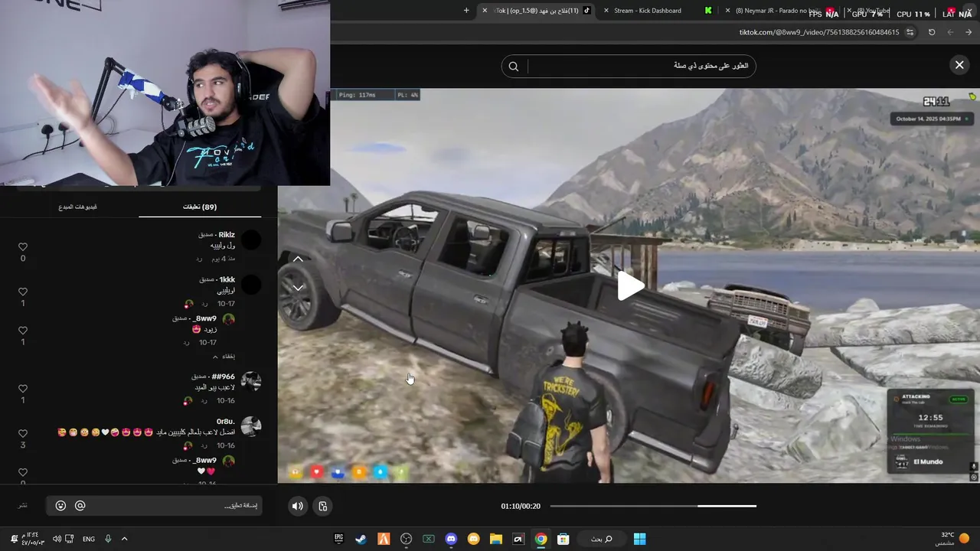Collapse replies under 1kkk's comment
Image resolution: width=980 pixels, height=551 pixels.
[x=224, y=357]
